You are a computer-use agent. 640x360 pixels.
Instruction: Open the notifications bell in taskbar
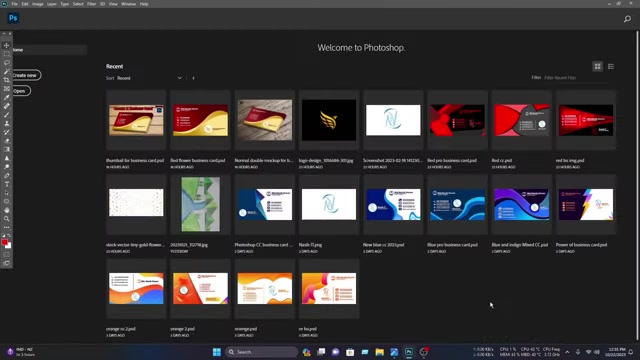click(631, 352)
